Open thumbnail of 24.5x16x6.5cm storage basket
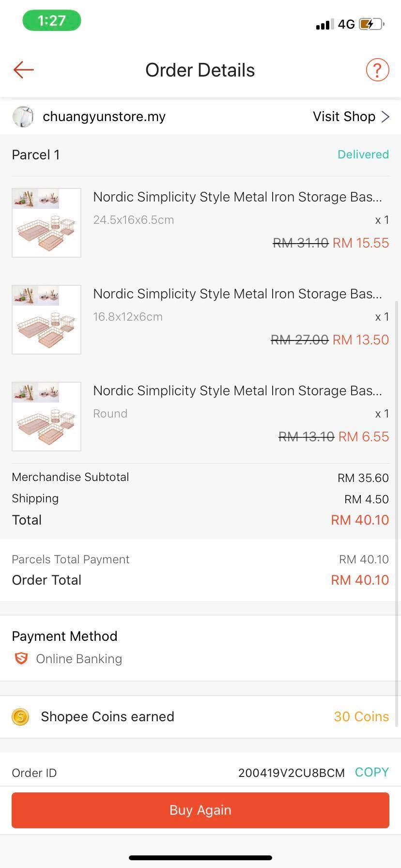401x868 pixels. point(46,223)
